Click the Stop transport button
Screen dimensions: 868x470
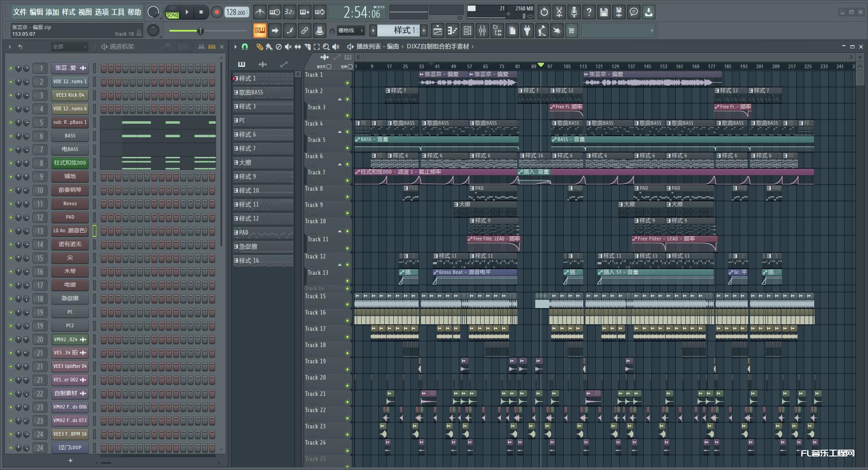coord(201,12)
